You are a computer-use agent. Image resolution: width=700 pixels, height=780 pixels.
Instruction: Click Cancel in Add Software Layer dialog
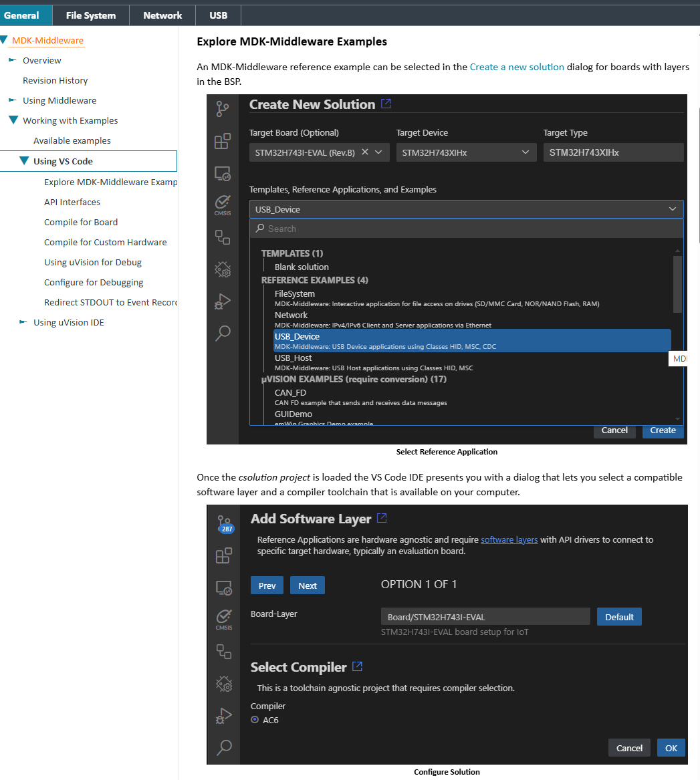click(629, 748)
